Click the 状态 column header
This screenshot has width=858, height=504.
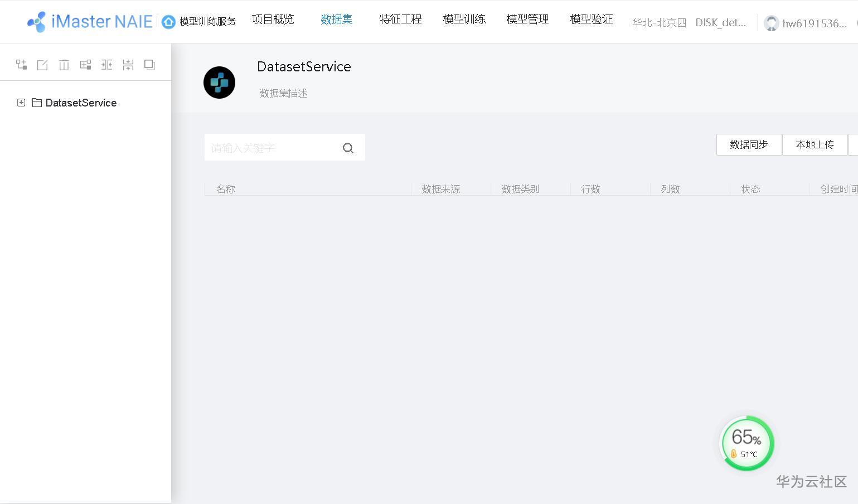(x=750, y=189)
